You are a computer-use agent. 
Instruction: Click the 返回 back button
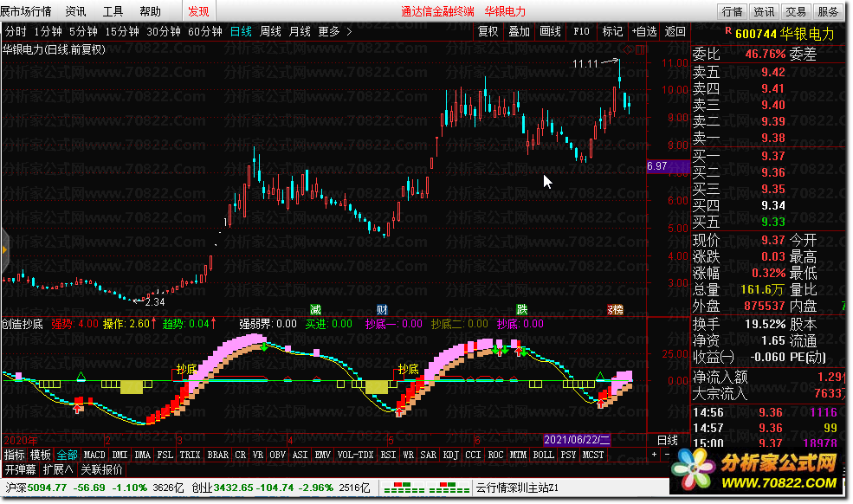pyautogui.click(x=675, y=31)
